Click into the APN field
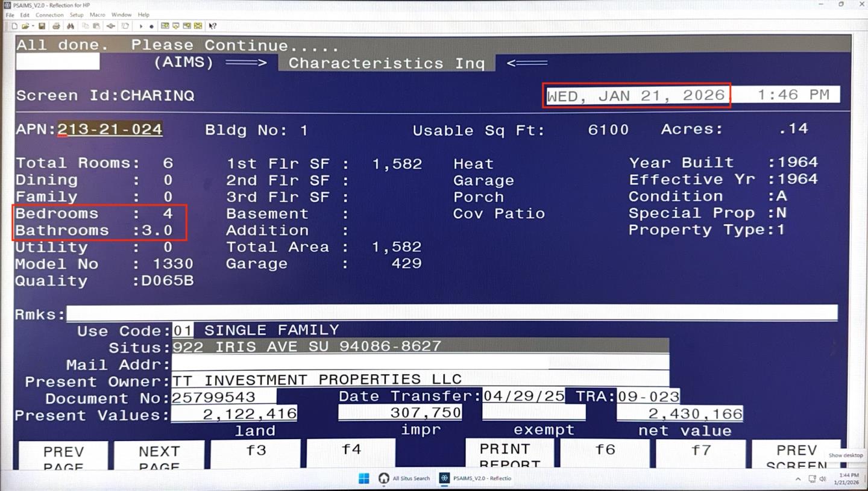This screenshot has height=491, width=868. pyautogui.click(x=110, y=130)
